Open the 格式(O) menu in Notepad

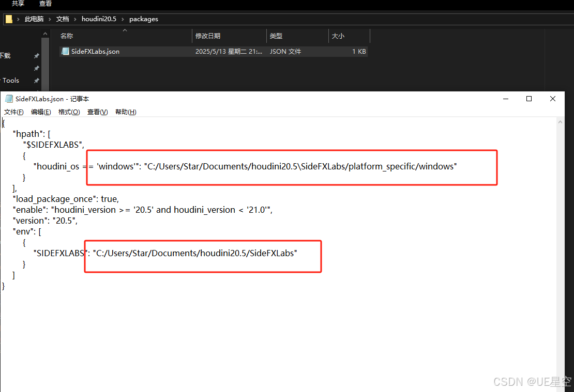[x=69, y=112]
